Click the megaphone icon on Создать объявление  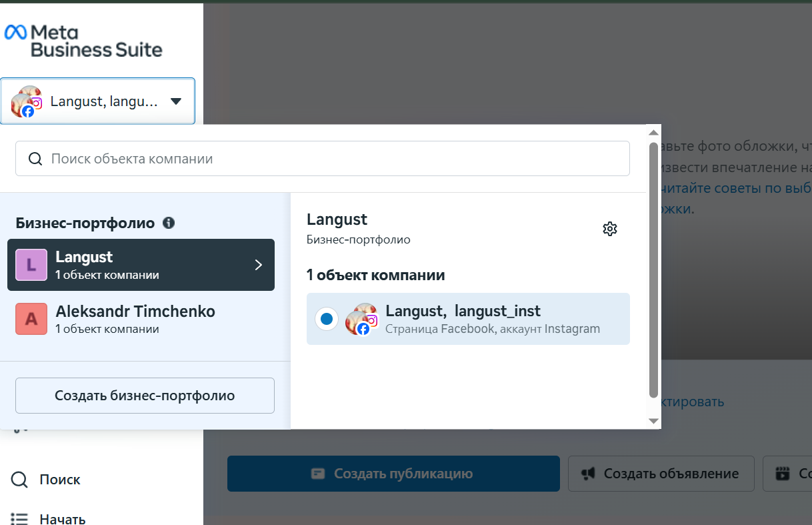(588, 474)
